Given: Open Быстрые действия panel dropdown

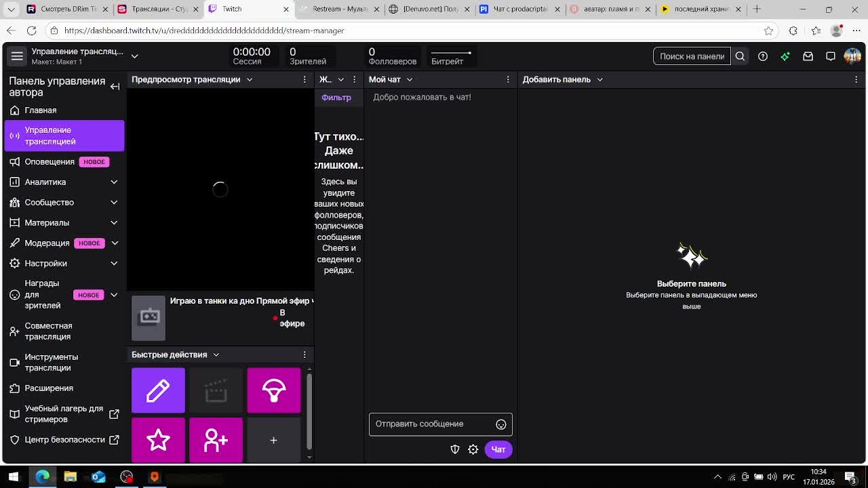Looking at the screenshot, I should pos(216,354).
